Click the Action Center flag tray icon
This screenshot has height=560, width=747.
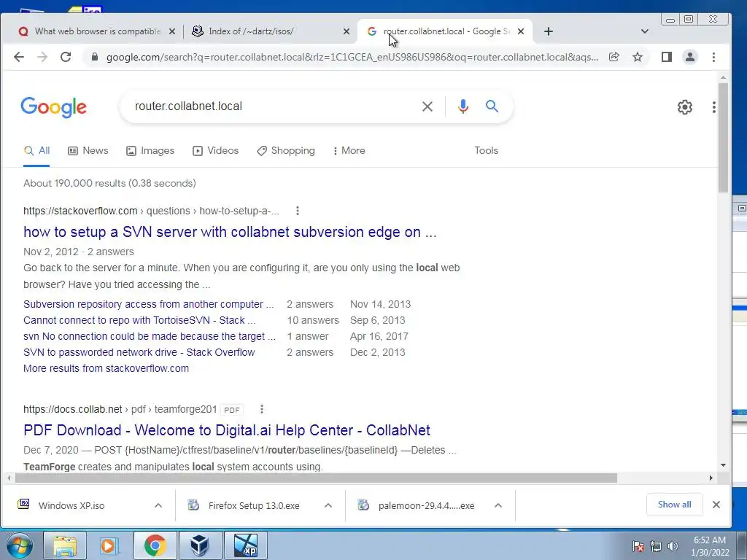pyautogui.click(x=638, y=546)
